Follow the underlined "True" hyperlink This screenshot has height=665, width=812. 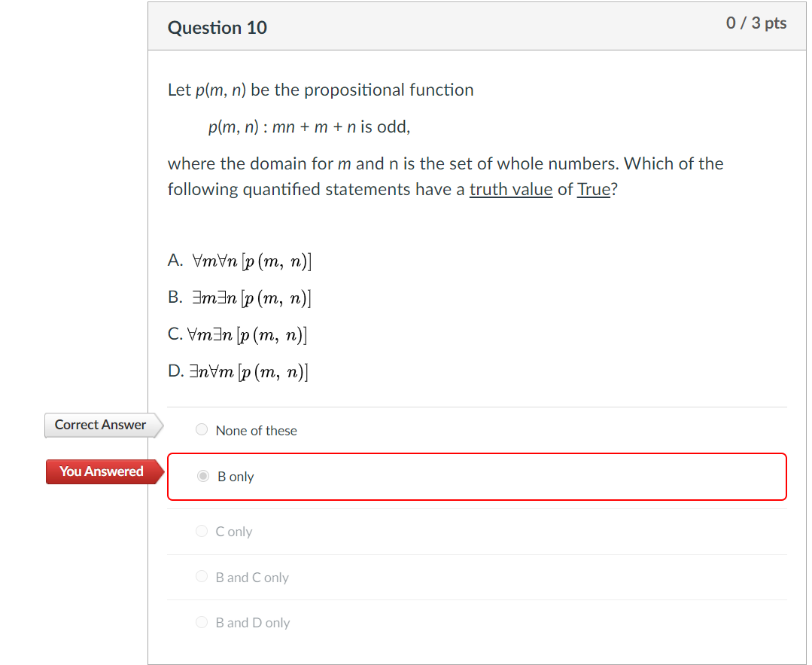click(594, 189)
